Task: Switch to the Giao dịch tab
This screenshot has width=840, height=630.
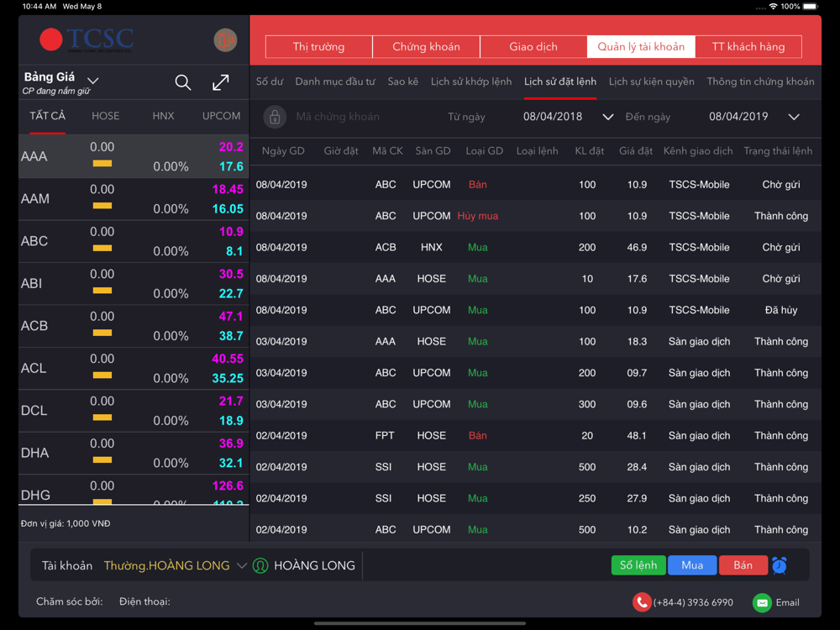Action: tap(533, 47)
